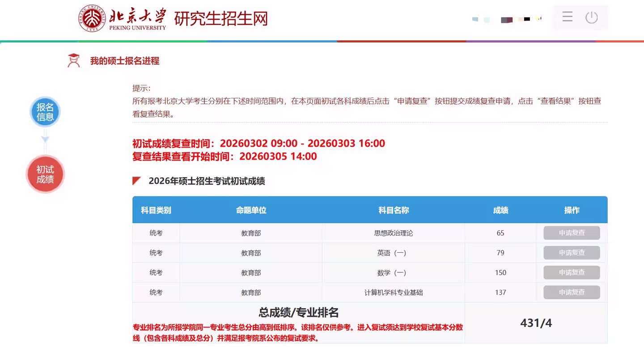Click the red 专业排名 explanation note
This screenshot has height=360, width=644.
coord(298,333)
